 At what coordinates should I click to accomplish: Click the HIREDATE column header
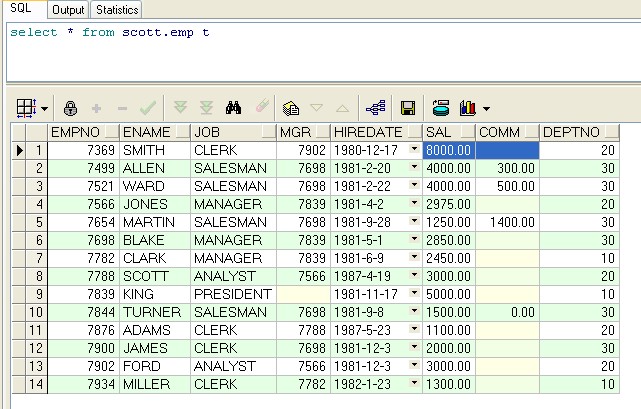pos(376,132)
